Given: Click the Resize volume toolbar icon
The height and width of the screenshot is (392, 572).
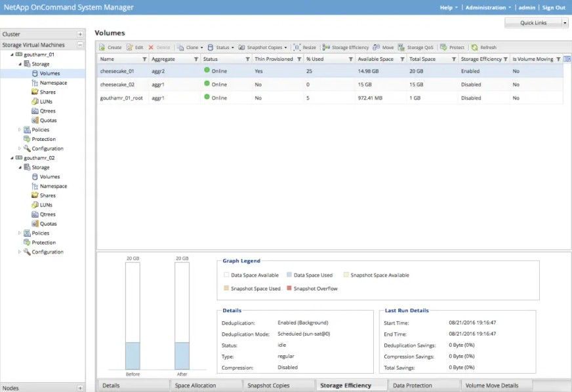Looking at the screenshot, I should (296, 48).
